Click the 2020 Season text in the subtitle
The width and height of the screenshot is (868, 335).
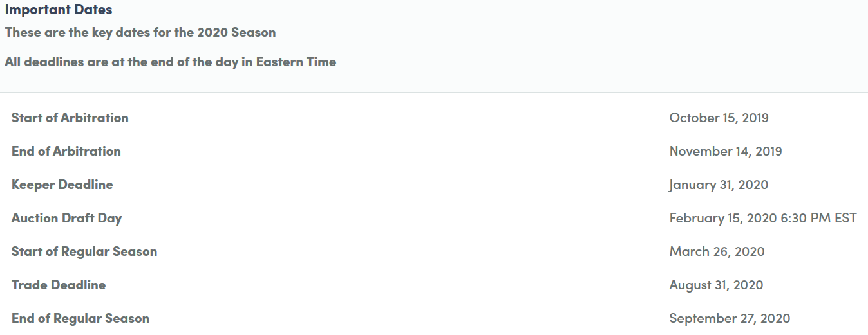coord(236,32)
